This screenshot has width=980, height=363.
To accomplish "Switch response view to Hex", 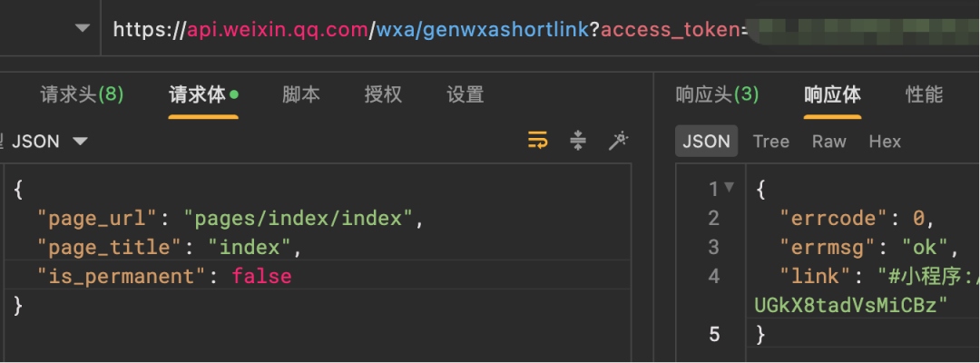I will pos(885,142).
